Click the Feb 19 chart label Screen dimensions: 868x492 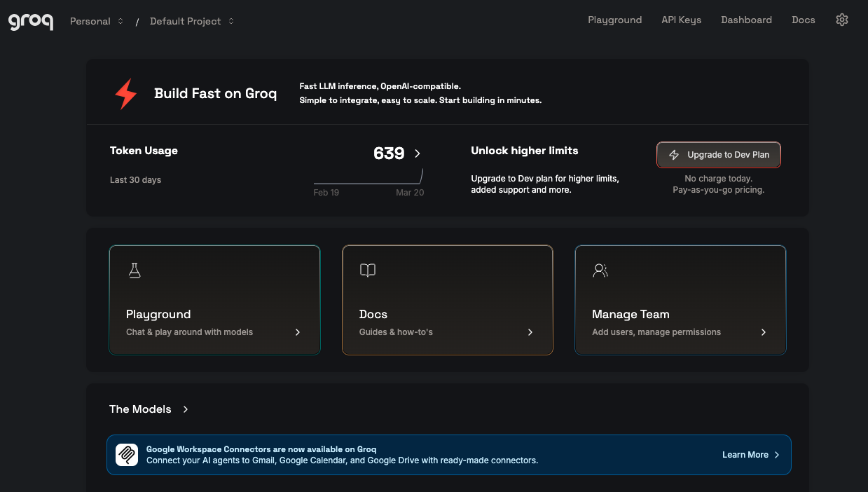(326, 193)
